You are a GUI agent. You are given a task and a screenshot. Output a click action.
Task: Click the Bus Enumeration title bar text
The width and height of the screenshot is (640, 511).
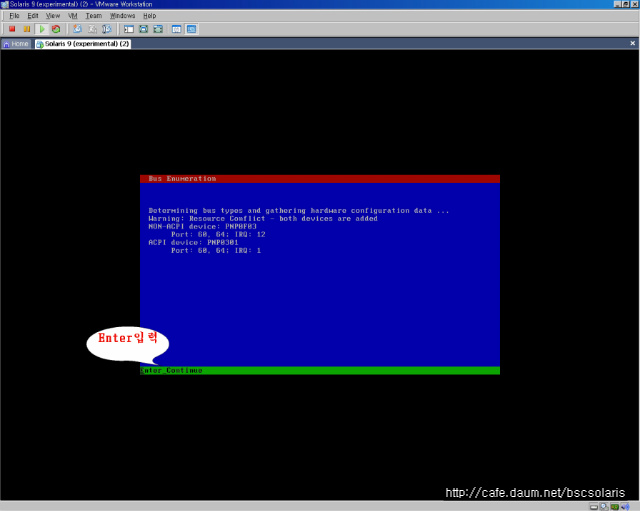click(x=182, y=179)
